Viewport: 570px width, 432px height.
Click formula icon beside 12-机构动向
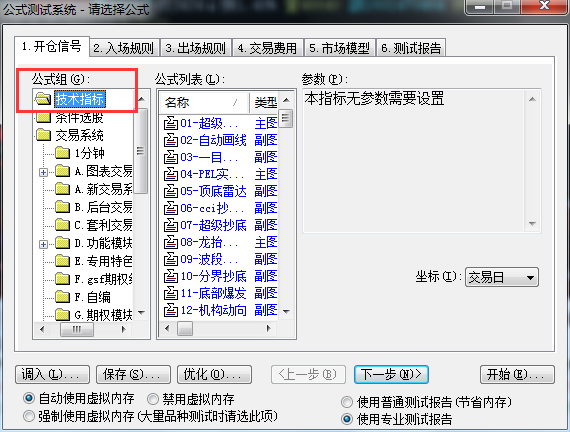[x=170, y=310]
